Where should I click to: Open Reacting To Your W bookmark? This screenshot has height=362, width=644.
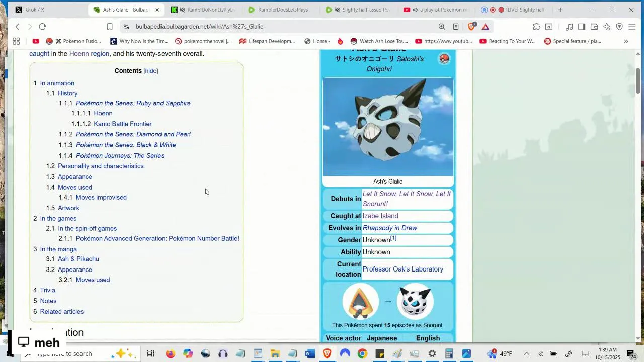(508, 41)
